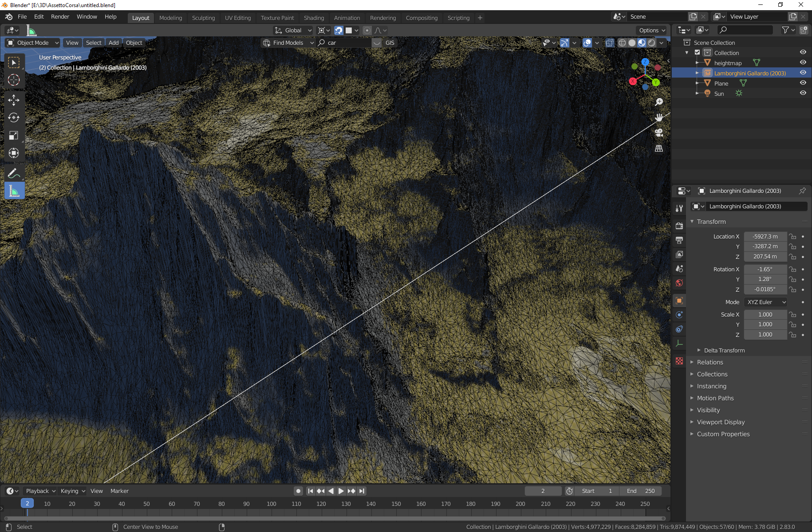This screenshot has height=532, width=812.
Task: Switch to rendered viewport shading
Action: [651, 43]
